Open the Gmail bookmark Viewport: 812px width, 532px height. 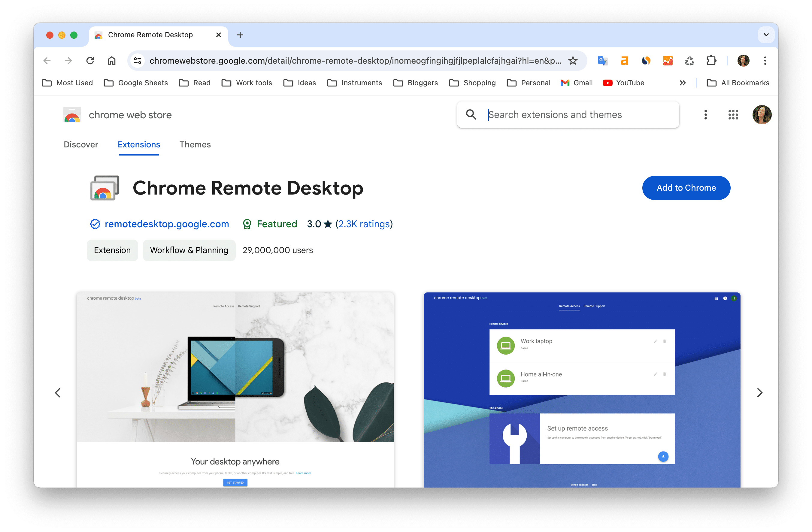coord(577,83)
